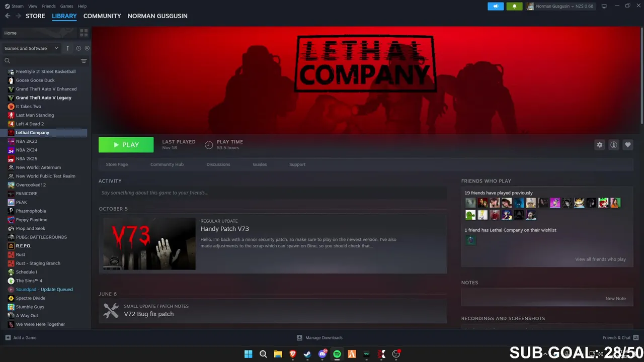Open Manage Downloads
This screenshot has height=362, width=644.
point(319,337)
